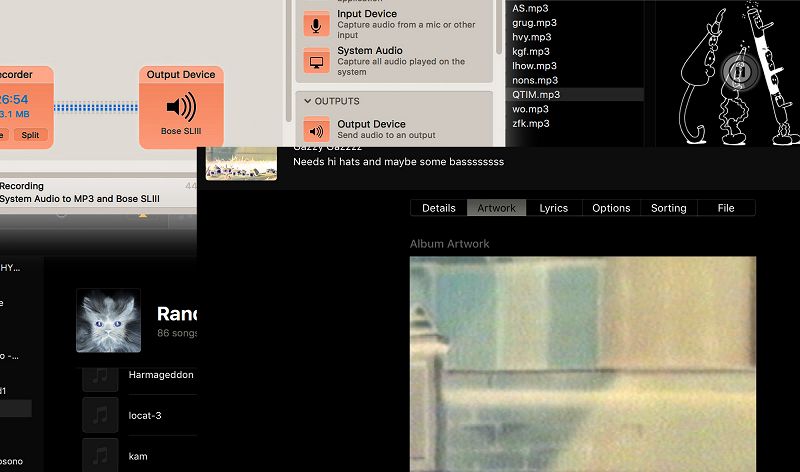Click the Output Device speaker icon block
The height and width of the screenshot is (472, 800).
tap(180, 108)
